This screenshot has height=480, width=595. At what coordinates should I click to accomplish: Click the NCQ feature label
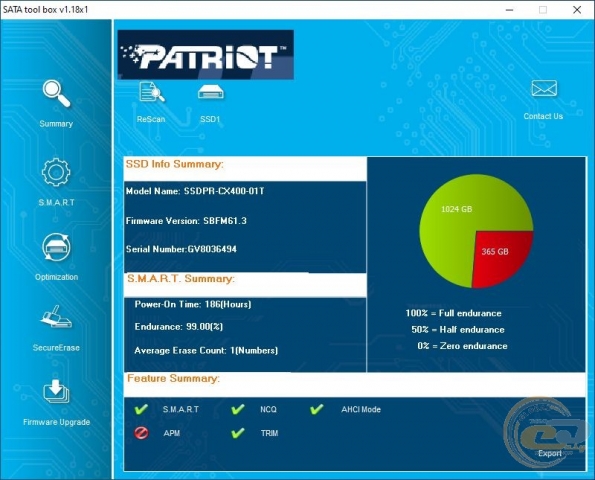(x=268, y=409)
